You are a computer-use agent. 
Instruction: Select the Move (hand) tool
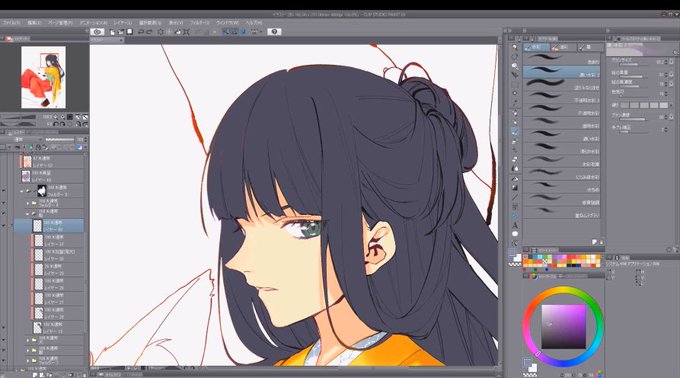tap(515, 56)
